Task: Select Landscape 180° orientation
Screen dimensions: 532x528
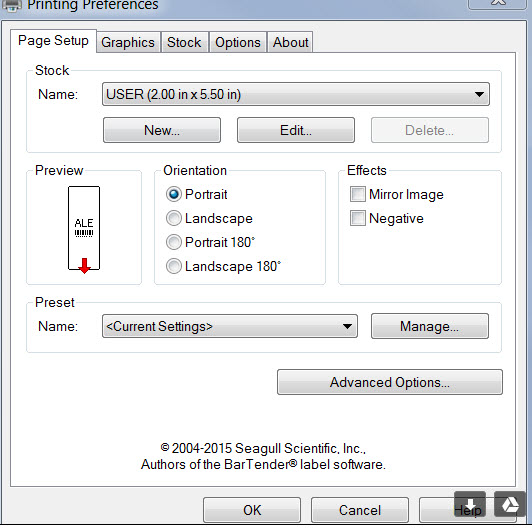Action: click(174, 266)
